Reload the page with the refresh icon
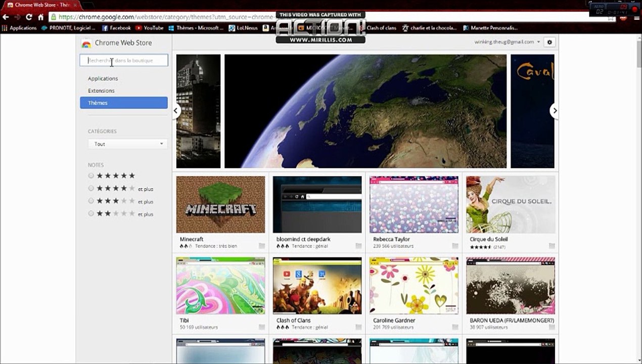The height and width of the screenshot is (364, 642). coord(29,17)
